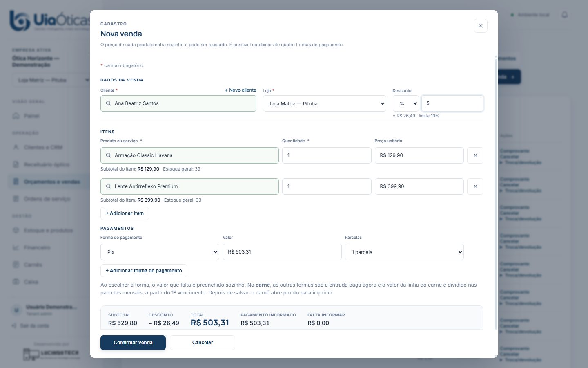Click the Clientes e CRM person icon
Viewport: 588px width, 368px height.
click(16, 147)
